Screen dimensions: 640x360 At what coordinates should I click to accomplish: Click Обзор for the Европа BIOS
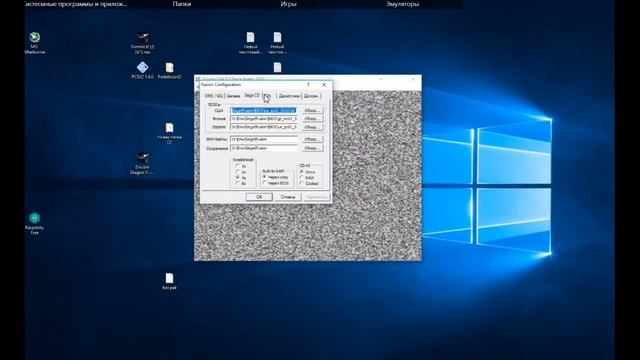pyautogui.click(x=313, y=127)
